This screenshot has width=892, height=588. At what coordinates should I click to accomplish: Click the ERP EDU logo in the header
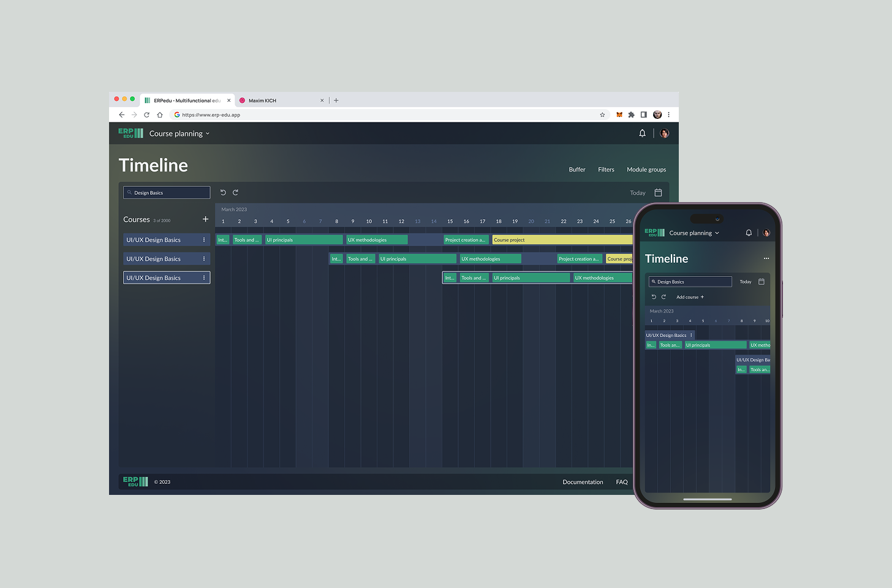click(130, 133)
